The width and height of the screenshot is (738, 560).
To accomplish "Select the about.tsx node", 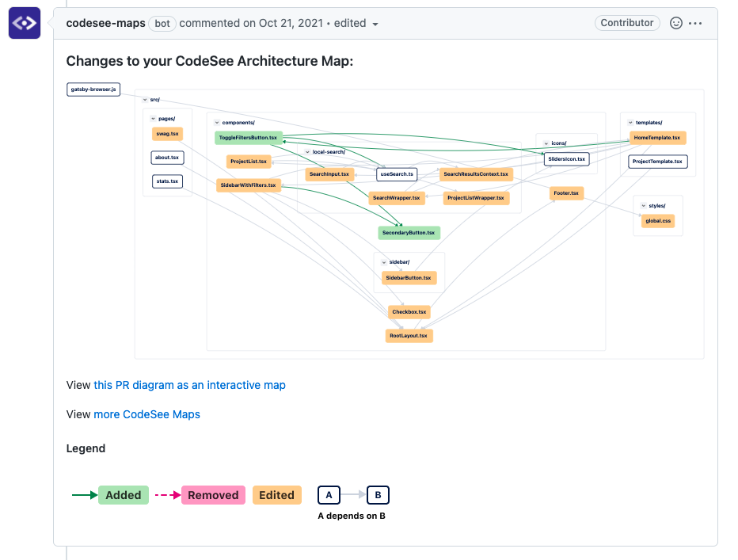I will point(167,158).
